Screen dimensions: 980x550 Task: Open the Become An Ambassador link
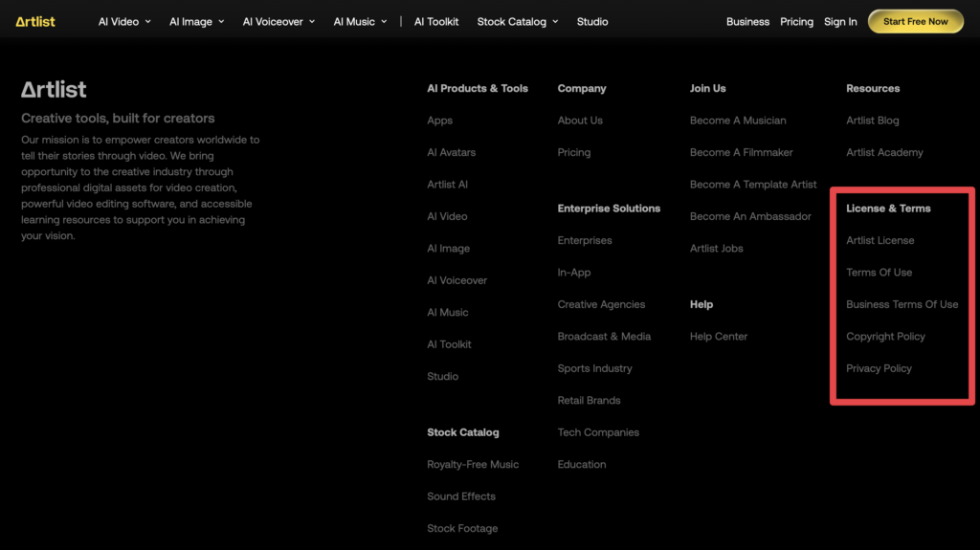[x=750, y=216]
